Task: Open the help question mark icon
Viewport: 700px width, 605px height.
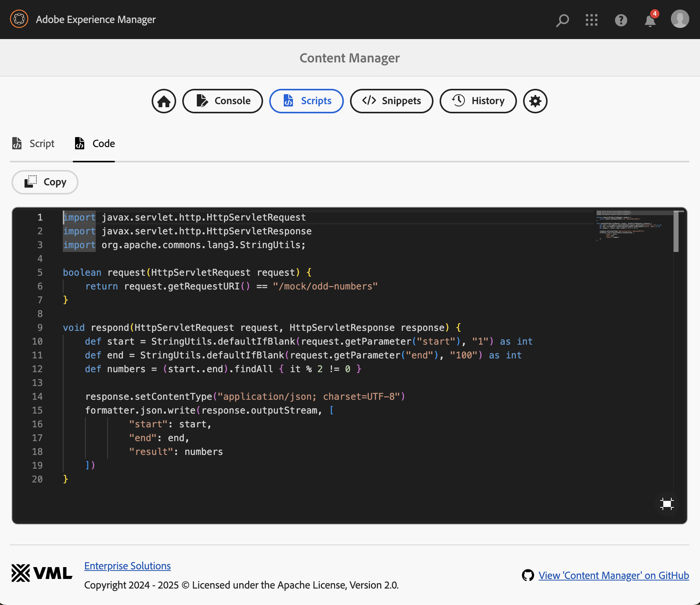Action: 621,20
